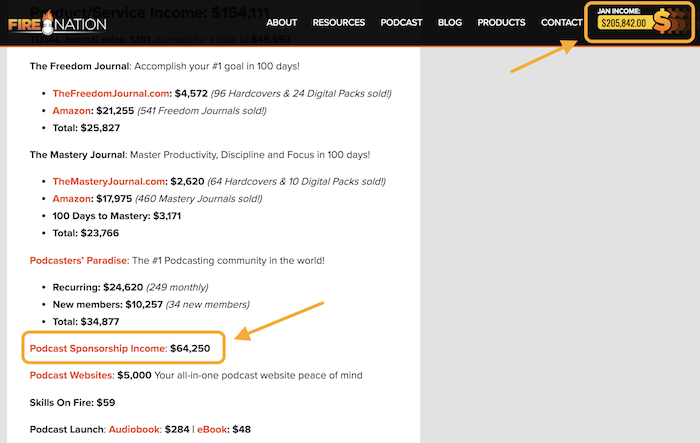
Task: Click the $205,842.00 Jan income badge
Action: click(624, 23)
